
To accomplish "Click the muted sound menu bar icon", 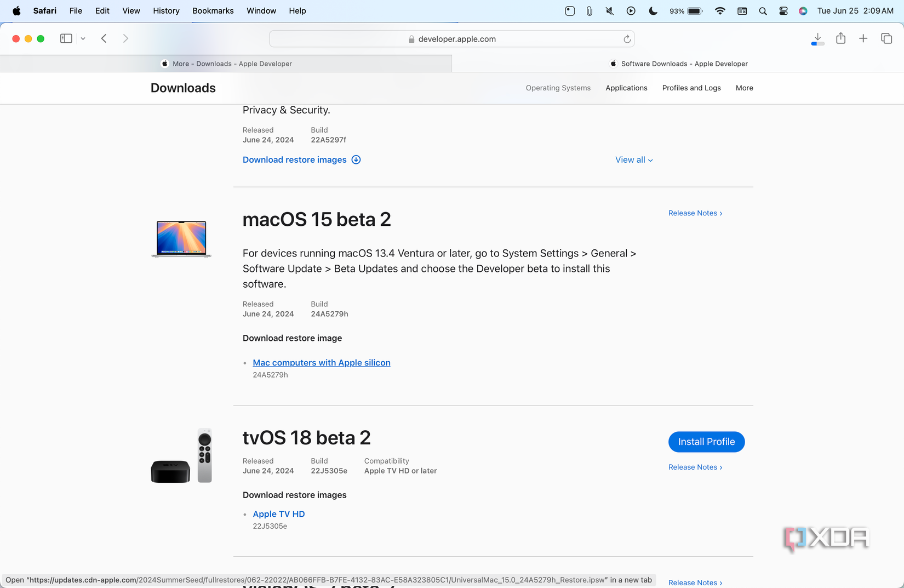I will pos(609,11).
